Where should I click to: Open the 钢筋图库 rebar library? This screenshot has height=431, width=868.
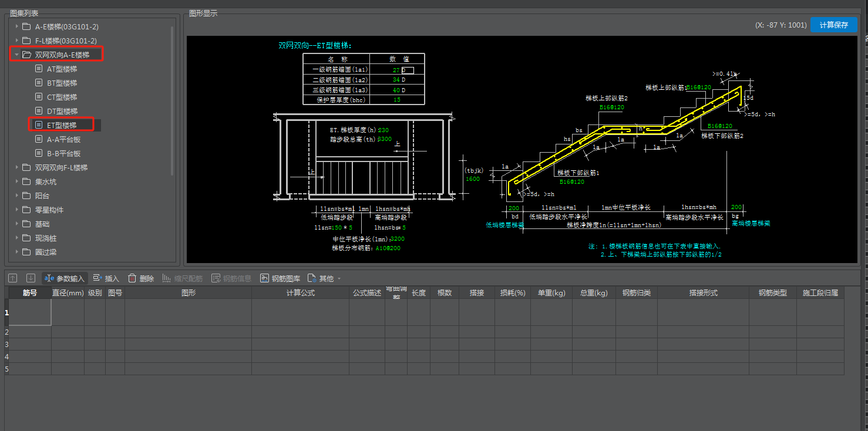tap(280, 278)
